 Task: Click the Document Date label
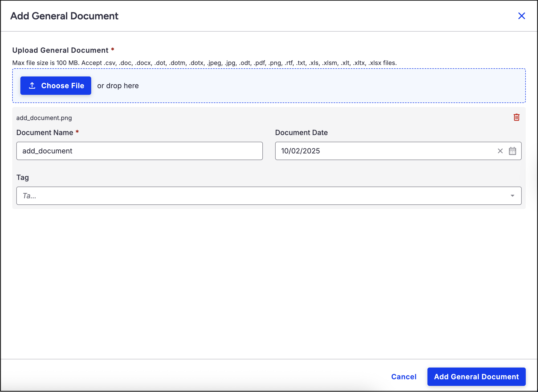(301, 133)
